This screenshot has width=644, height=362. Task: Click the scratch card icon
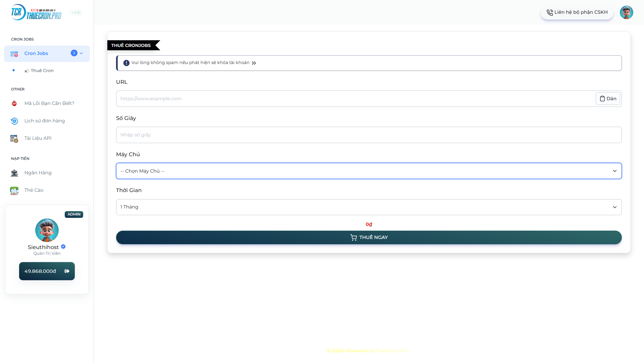click(x=14, y=191)
